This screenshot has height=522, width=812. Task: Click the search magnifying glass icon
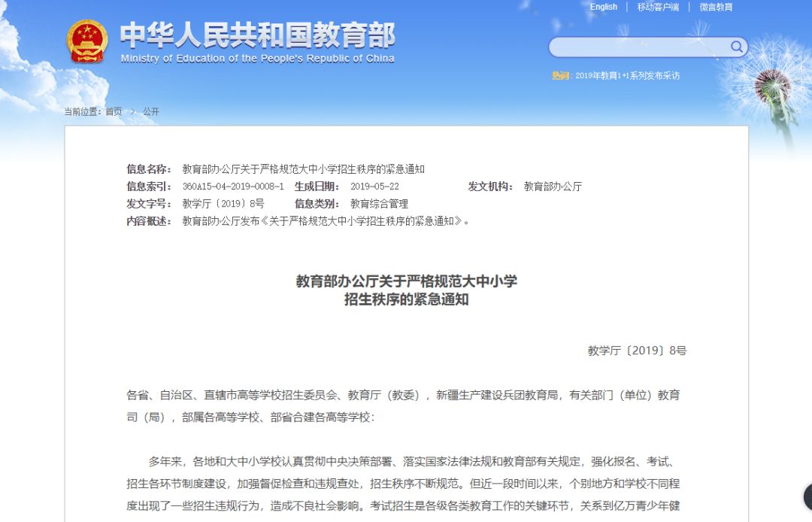[x=736, y=47]
